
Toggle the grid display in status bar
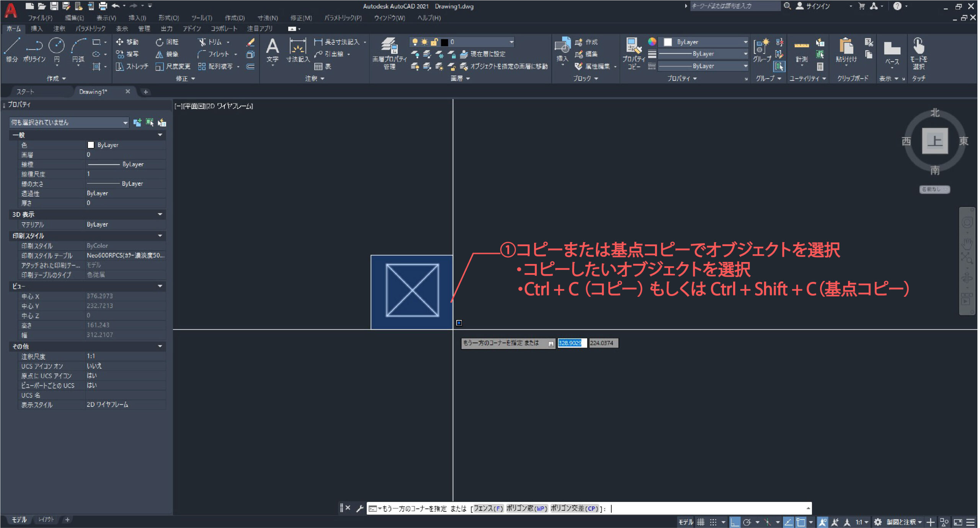pyautogui.click(x=701, y=522)
